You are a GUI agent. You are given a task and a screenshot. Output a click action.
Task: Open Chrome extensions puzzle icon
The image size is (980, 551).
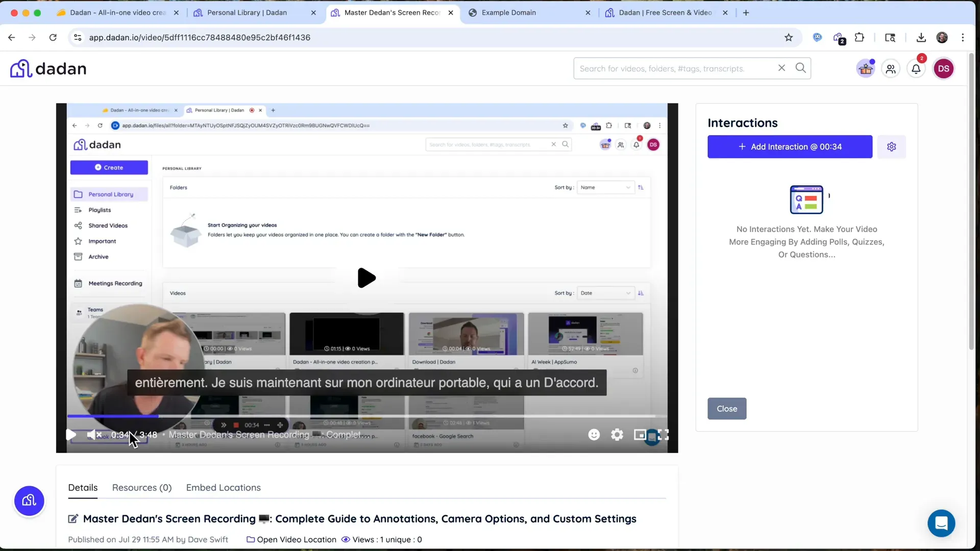click(860, 37)
